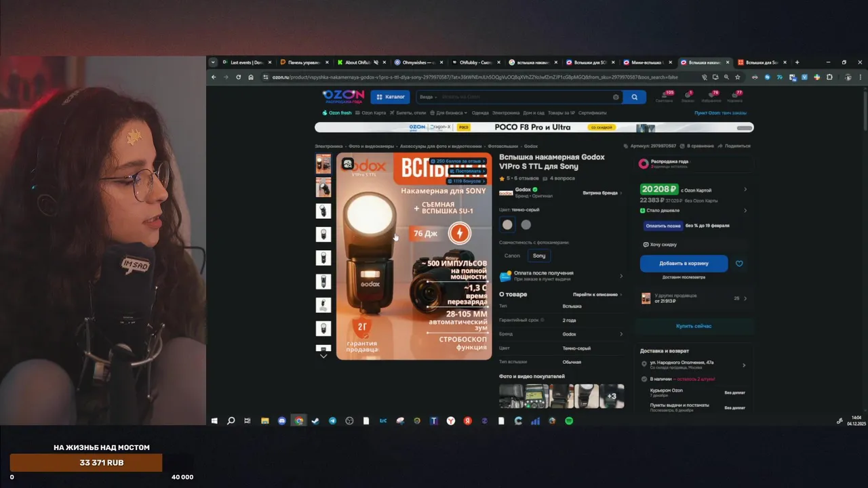Select the dark-grey color swatch
This screenshot has height=488, width=868.
(x=526, y=224)
